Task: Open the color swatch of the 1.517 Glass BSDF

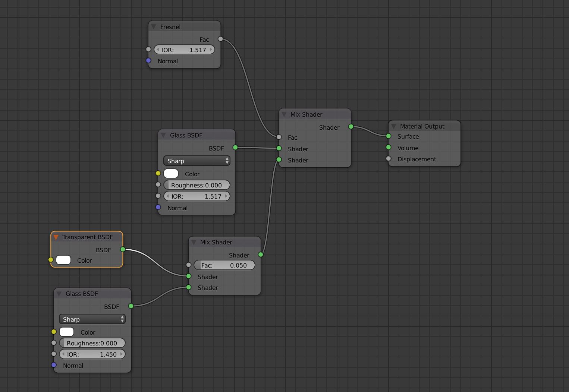Action: tap(171, 174)
